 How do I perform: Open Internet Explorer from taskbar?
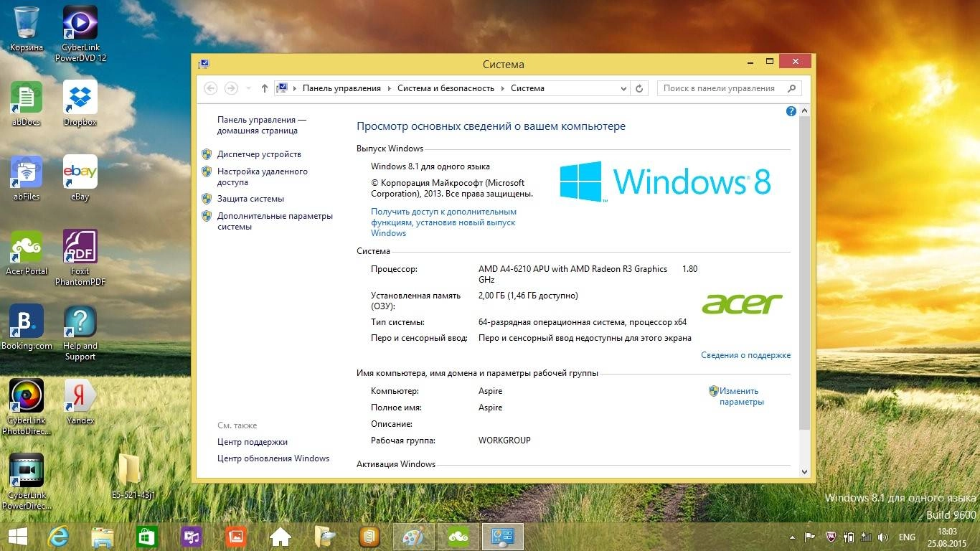coord(58,537)
